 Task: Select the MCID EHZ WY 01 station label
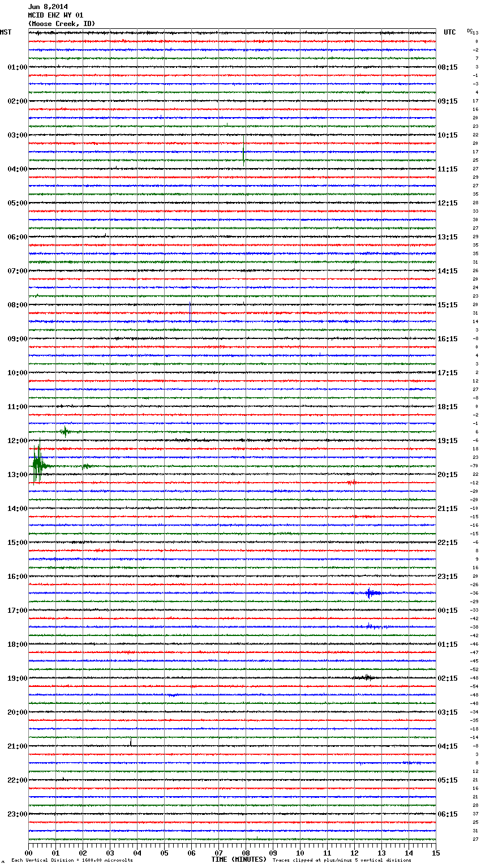click(x=55, y=15)
